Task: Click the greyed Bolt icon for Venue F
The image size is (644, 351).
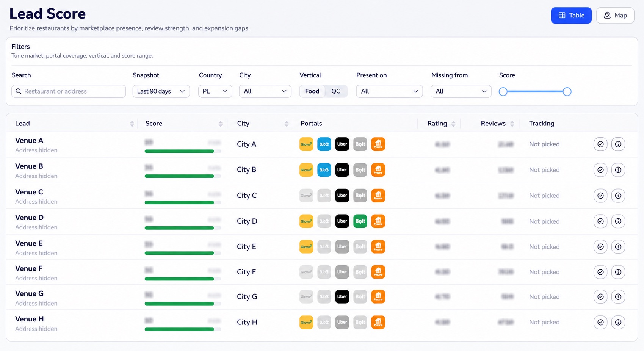Action: [x=360, y=272]
